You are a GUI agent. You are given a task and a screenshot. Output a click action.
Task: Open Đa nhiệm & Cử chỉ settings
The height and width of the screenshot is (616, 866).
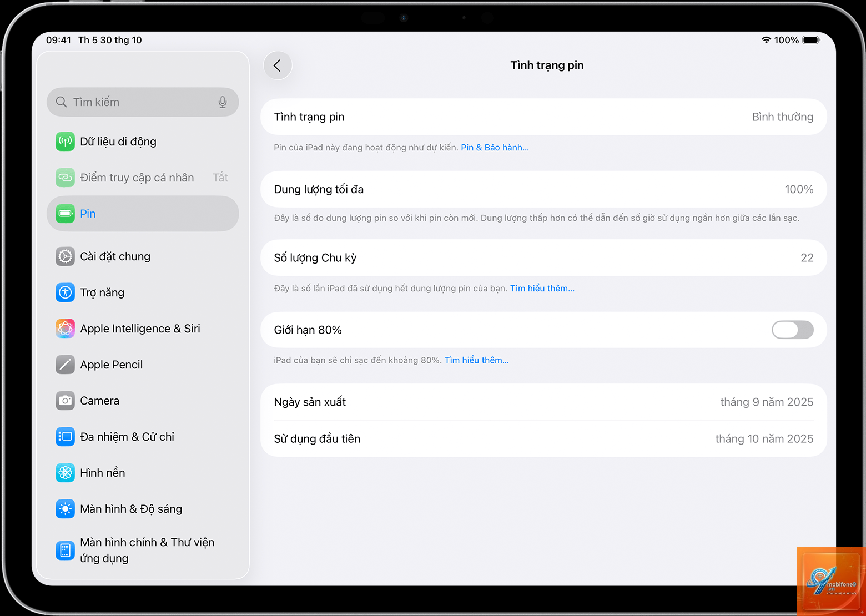pyautogui.click(x=143, y=437)
